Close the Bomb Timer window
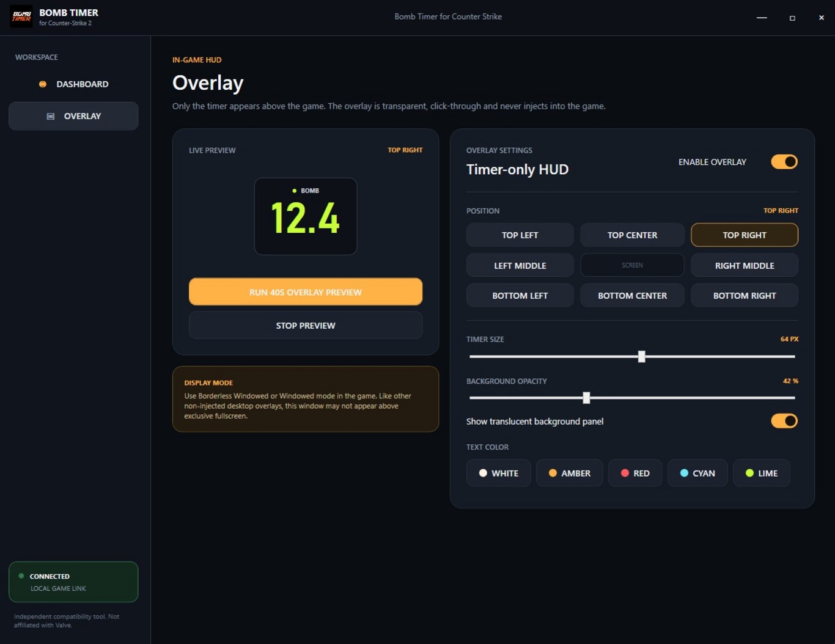Screen dimensions: 835x644 coord(821,18)
